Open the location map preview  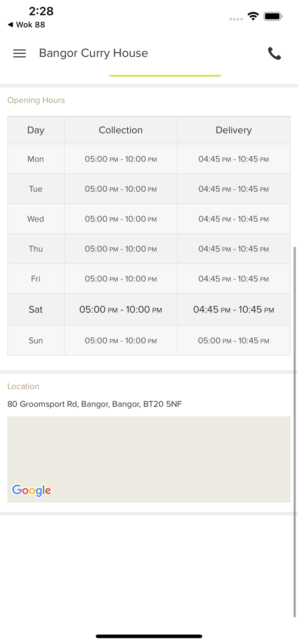[x=149, y=455]
